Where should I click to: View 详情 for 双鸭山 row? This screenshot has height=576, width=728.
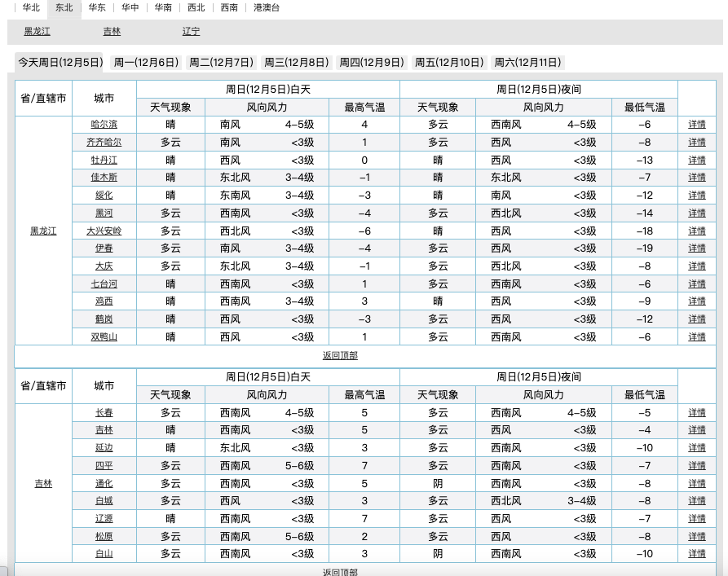[x=697, y=337]
